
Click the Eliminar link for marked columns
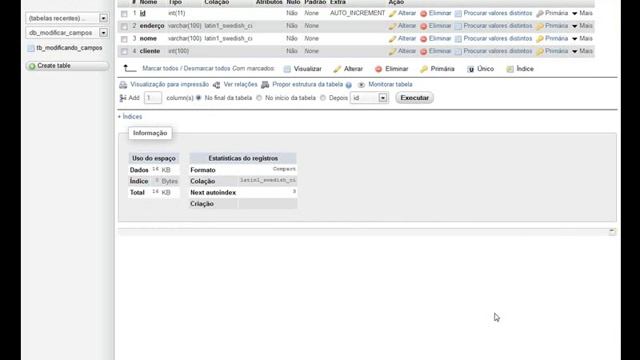[x=397, y=69]
